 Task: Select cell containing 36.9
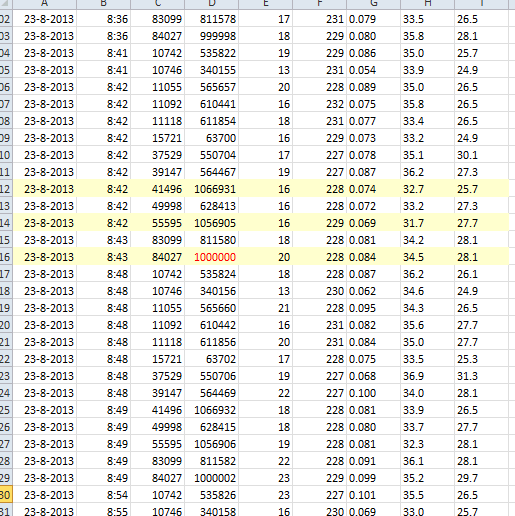point(427,376)
